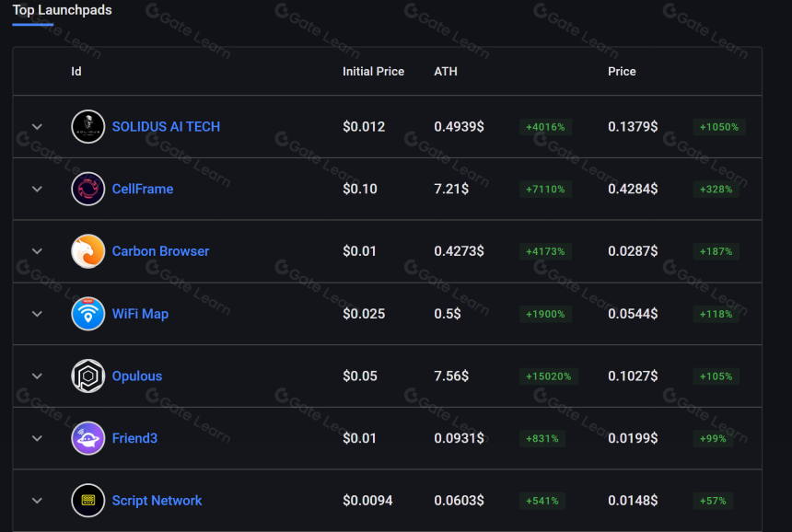792x532 pixels.
Task: Click the +105% price change badge
Action: [716, 376]
